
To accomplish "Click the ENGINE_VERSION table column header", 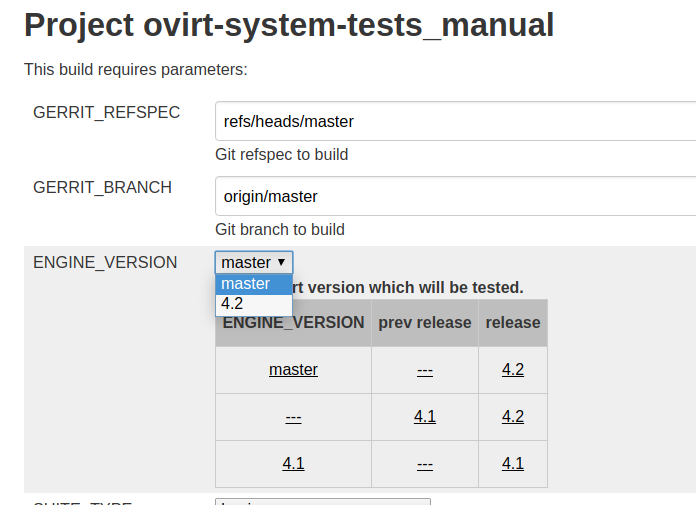I will (293, 322).
